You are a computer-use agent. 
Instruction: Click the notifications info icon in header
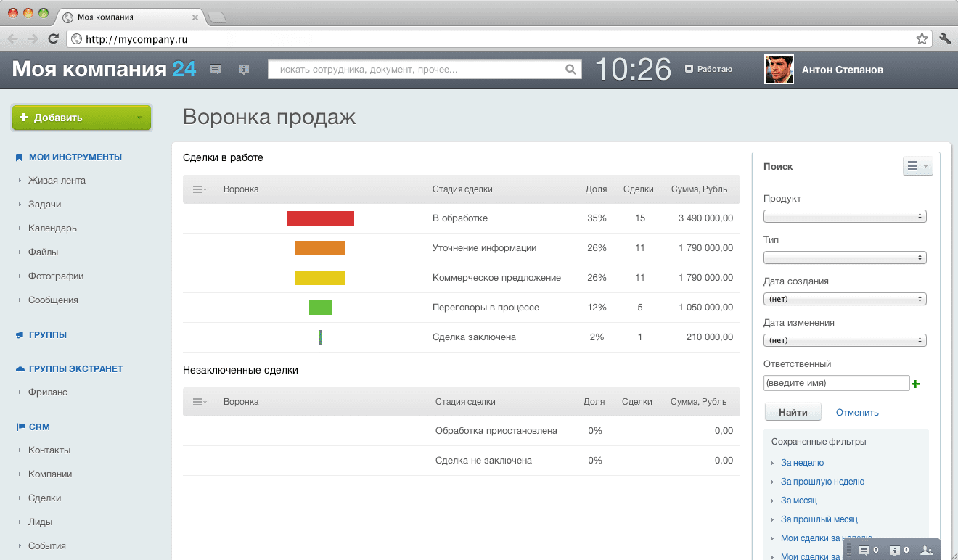244,70
